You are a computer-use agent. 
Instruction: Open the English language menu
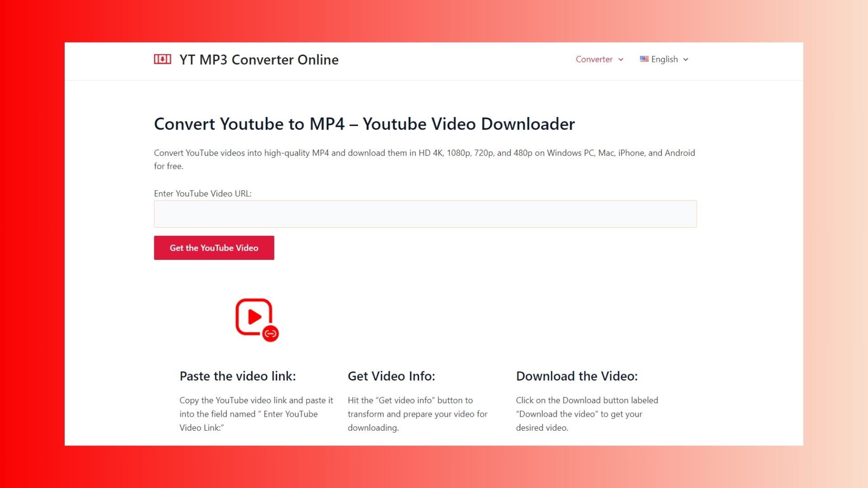[664, 59]
